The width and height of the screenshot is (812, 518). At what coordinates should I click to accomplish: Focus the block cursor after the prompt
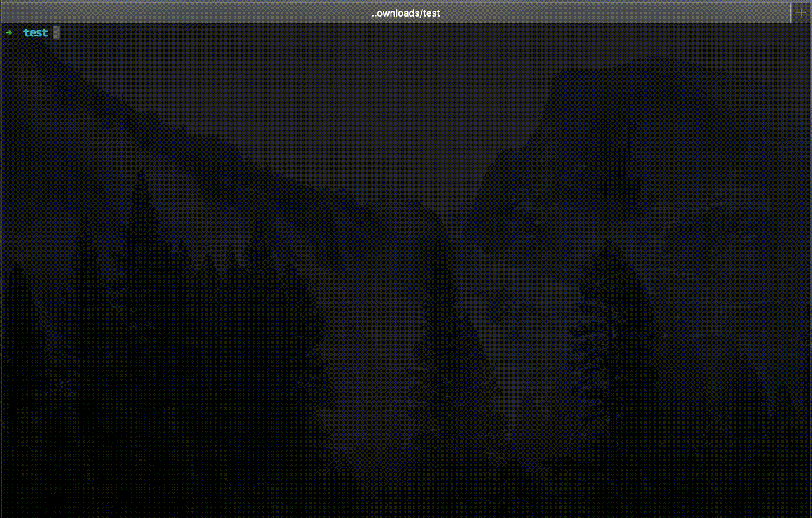pos(56,32)
